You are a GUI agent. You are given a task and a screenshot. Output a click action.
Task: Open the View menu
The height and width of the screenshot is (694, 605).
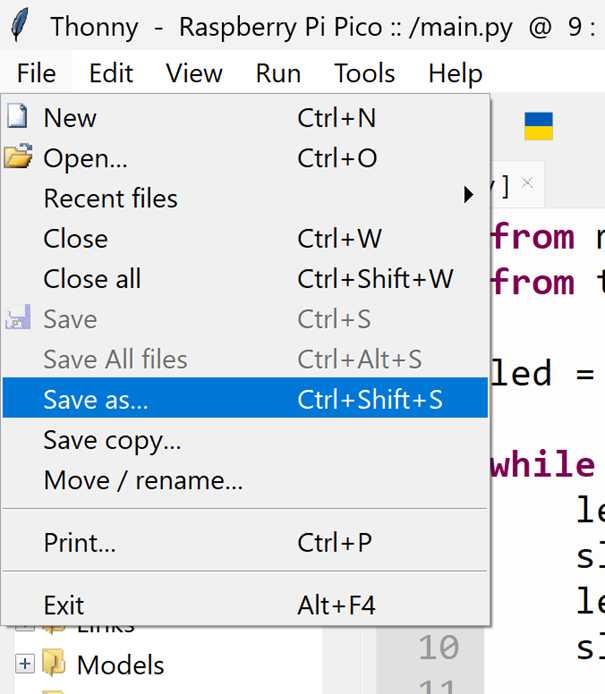pos(194,73)
